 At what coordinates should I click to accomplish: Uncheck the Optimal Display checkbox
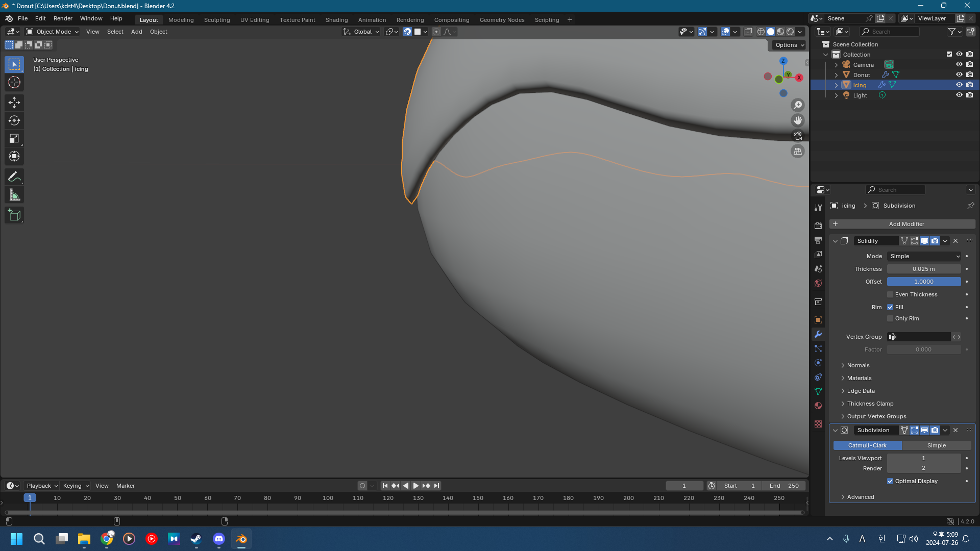pos(890,481)
